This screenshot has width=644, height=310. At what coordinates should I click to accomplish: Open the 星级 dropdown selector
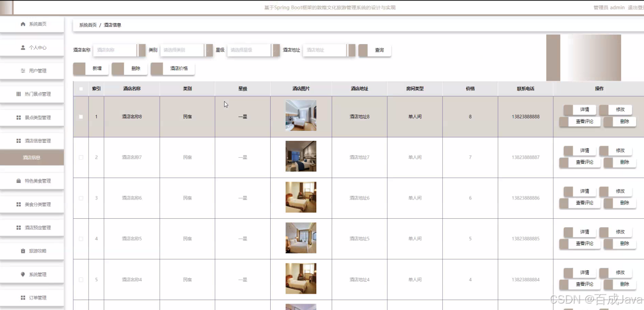point(253,50)
